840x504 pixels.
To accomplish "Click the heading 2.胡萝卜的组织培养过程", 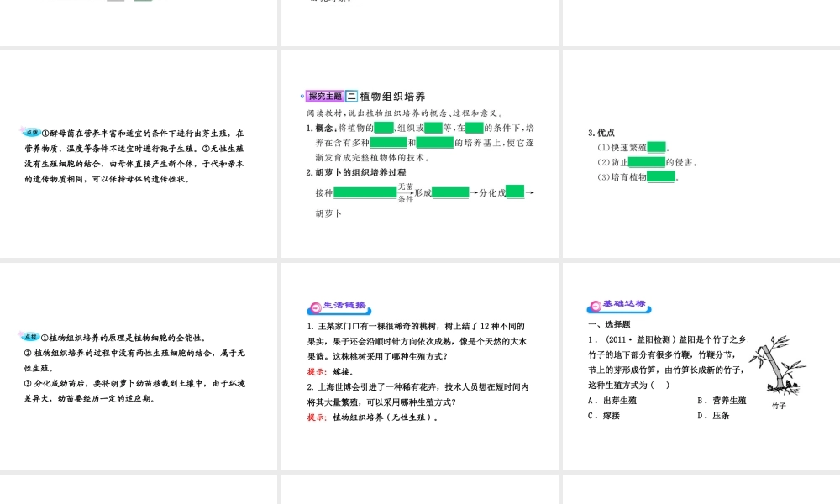I will [x=356, y=172].
